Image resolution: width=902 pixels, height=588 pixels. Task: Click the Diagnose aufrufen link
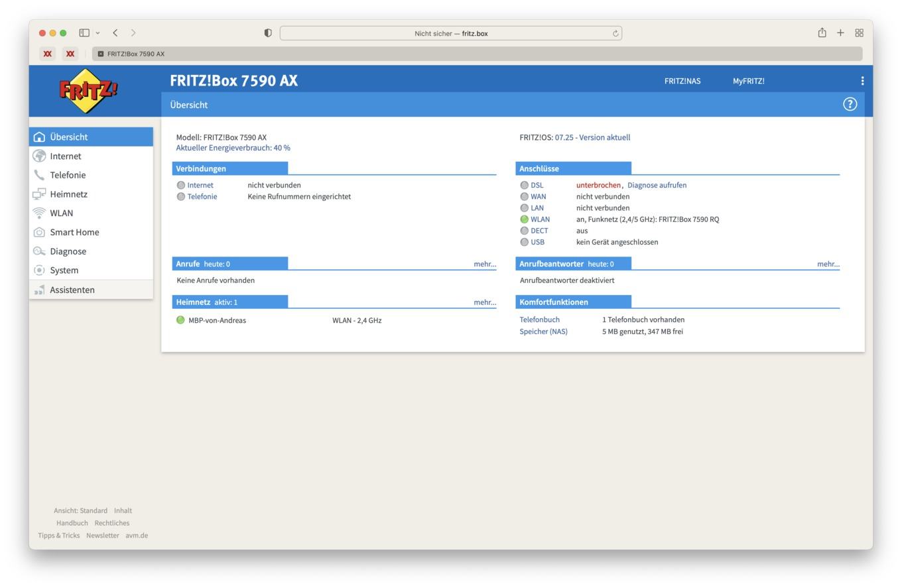coord(657,185)
